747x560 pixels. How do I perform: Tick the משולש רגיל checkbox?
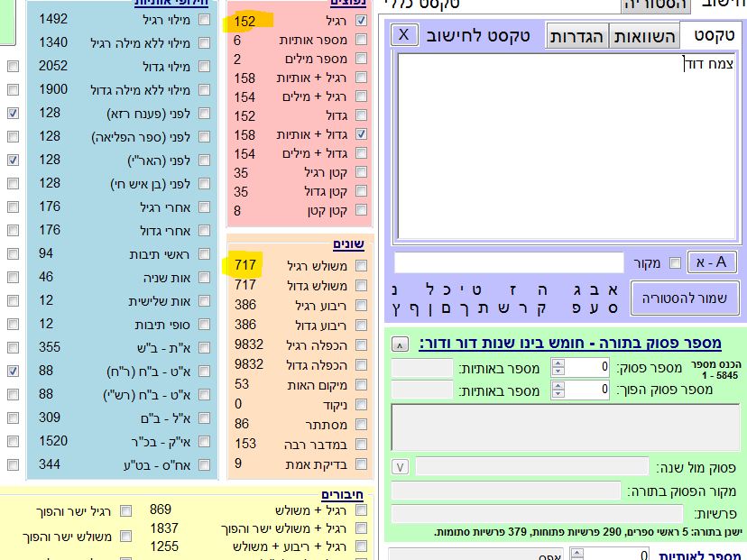point(362,265)
